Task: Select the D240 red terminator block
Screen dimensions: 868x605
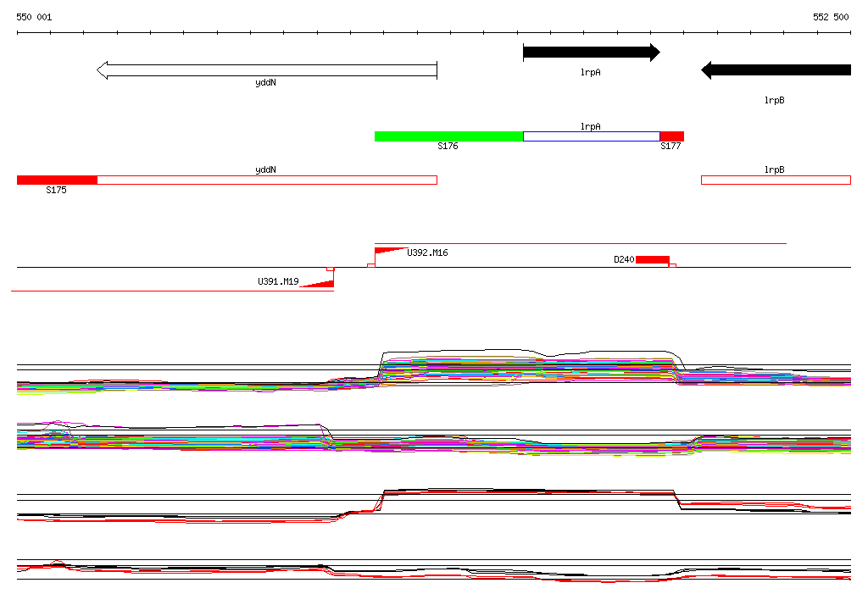Action: pyautogui.click(x=653, y=259)
